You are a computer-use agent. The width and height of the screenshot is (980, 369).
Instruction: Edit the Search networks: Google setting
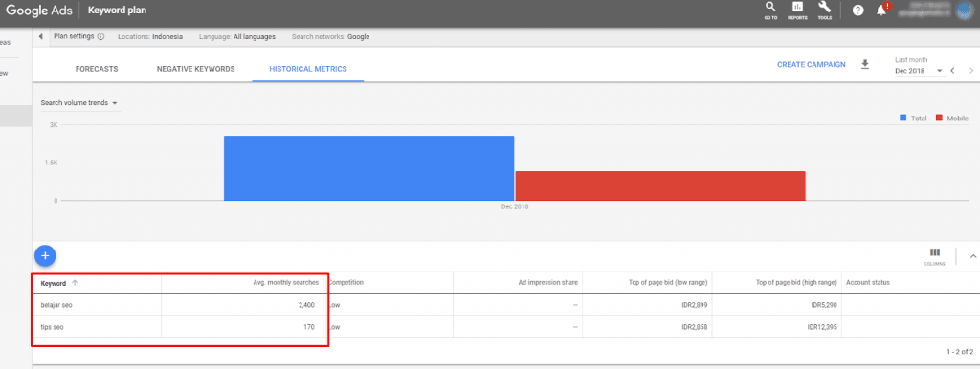pos(330,37)
